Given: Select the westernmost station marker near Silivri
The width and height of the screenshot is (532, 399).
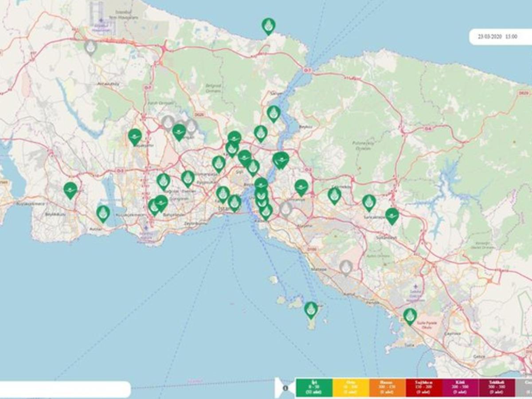Looking at the screenshot, I should 70,189.
